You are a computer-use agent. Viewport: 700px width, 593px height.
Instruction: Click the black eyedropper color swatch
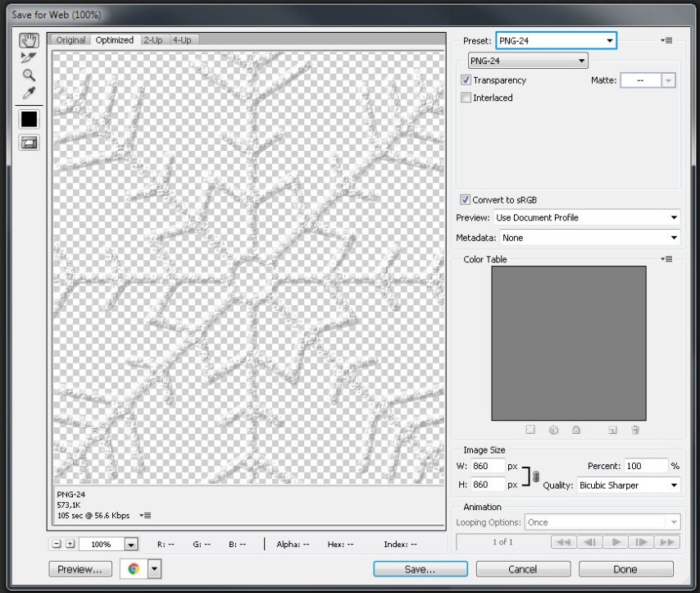29,119
